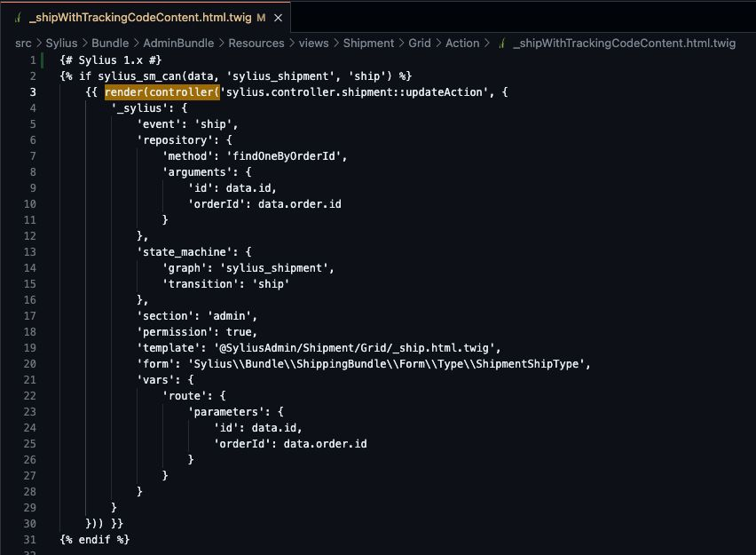Click the M modified badge on the tab
Image resolution: width=756 pixels, height=555 pixels.
261,18
